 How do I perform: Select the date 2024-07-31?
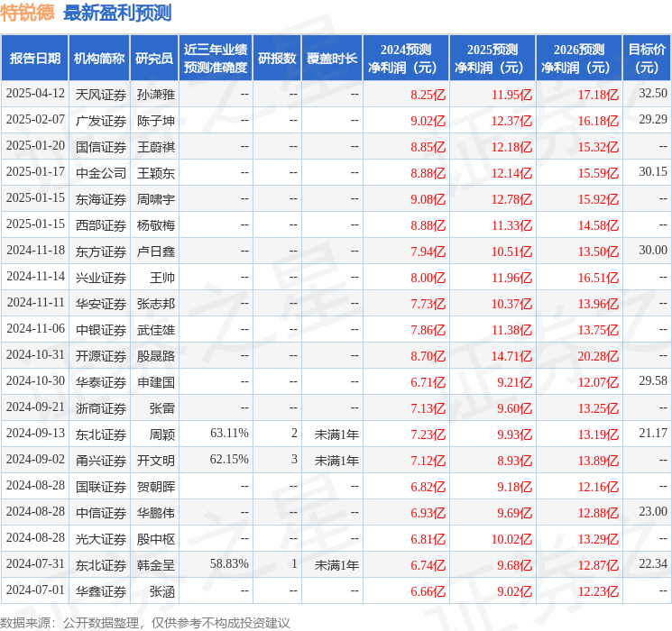[x=35, y=563]
